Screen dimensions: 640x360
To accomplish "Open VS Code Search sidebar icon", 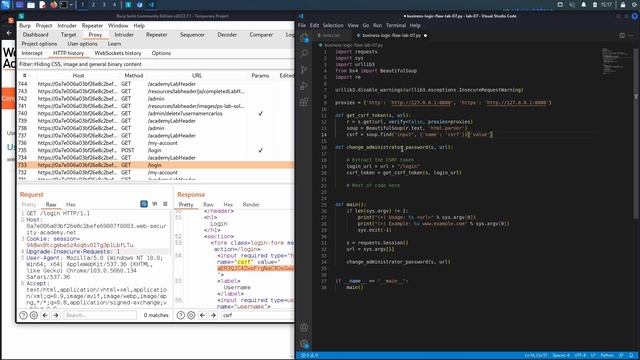I will 304,53.
